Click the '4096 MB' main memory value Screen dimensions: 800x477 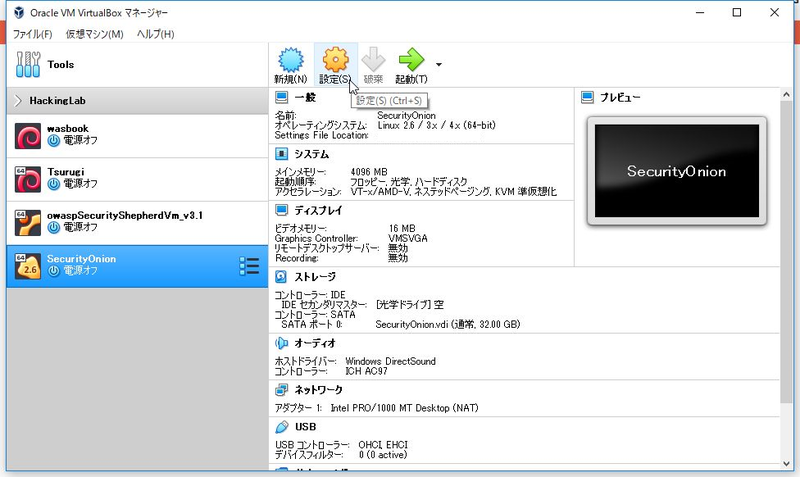point(369,171)
